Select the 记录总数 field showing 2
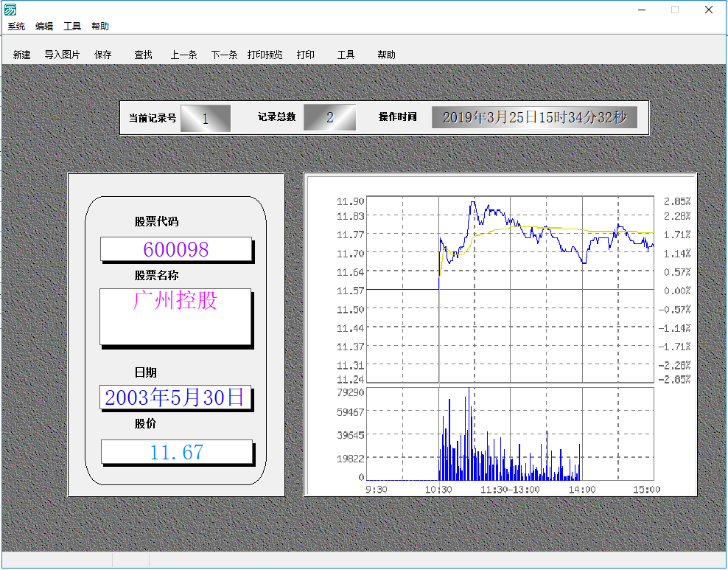This screenshot has width=728, height=570. click(329, 117)
